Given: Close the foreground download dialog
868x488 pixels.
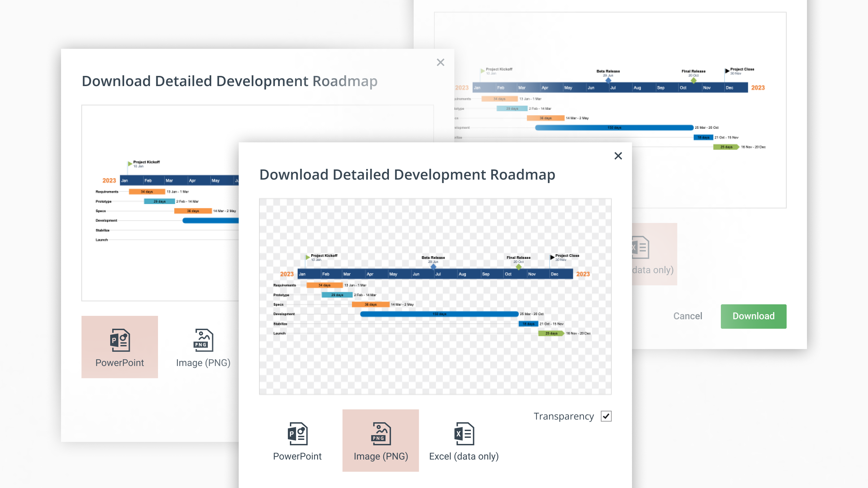Looking at the screenshot, I should coord(618,156).
